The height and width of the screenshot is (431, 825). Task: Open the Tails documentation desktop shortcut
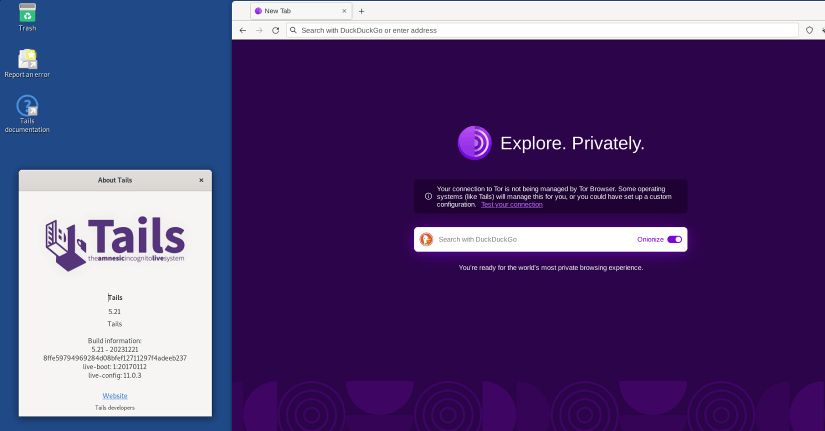click(27, 114)
